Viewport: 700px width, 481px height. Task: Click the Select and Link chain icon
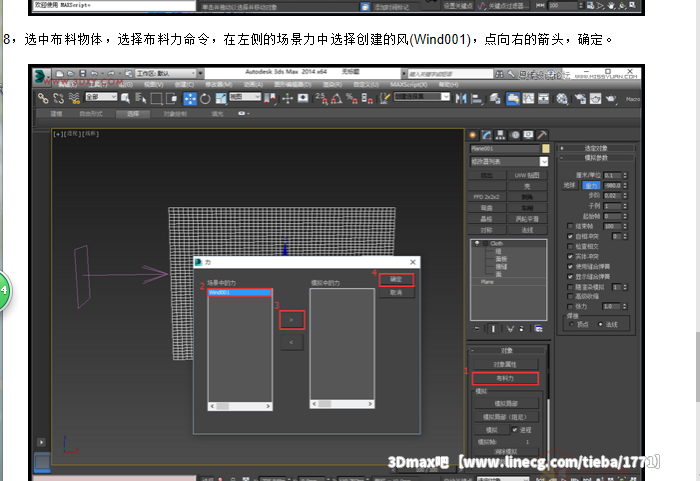coord(43,98)
